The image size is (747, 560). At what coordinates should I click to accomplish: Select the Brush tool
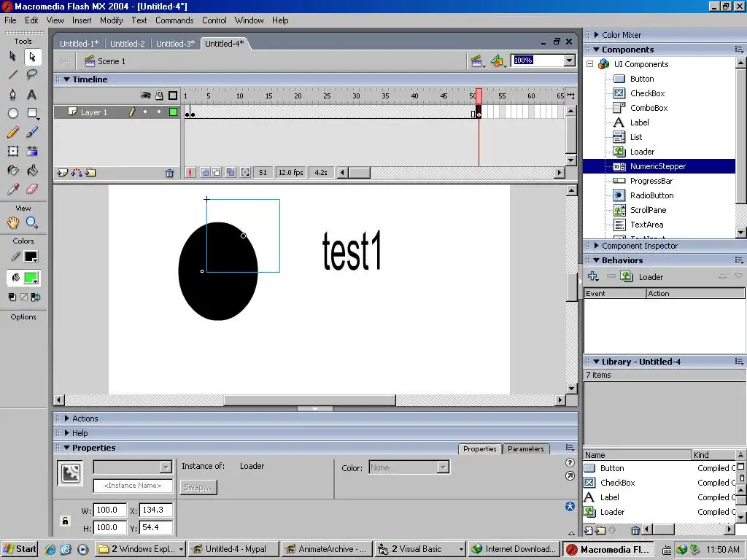32,132
